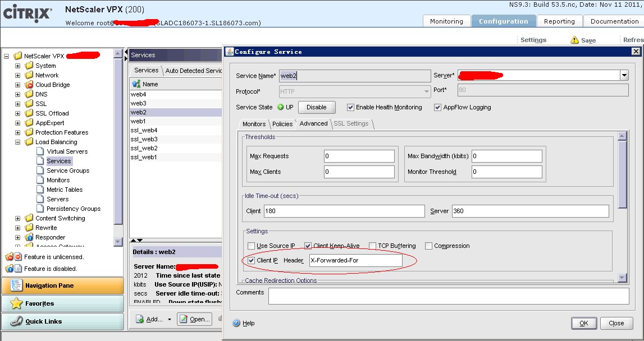This screenshot has height=341, width=644.
Task: Select the Monitors tab in dialog
Action: pos(254,124)
